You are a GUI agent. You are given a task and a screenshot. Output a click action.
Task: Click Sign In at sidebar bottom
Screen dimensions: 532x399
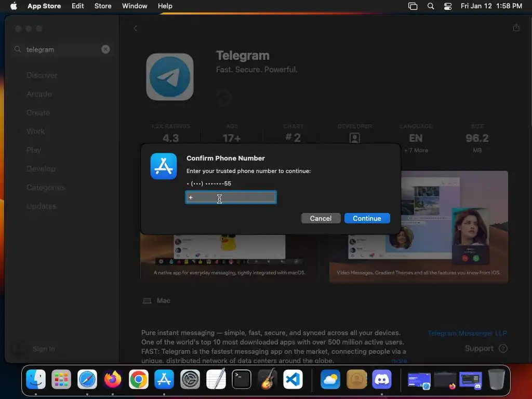coord(44,349)
